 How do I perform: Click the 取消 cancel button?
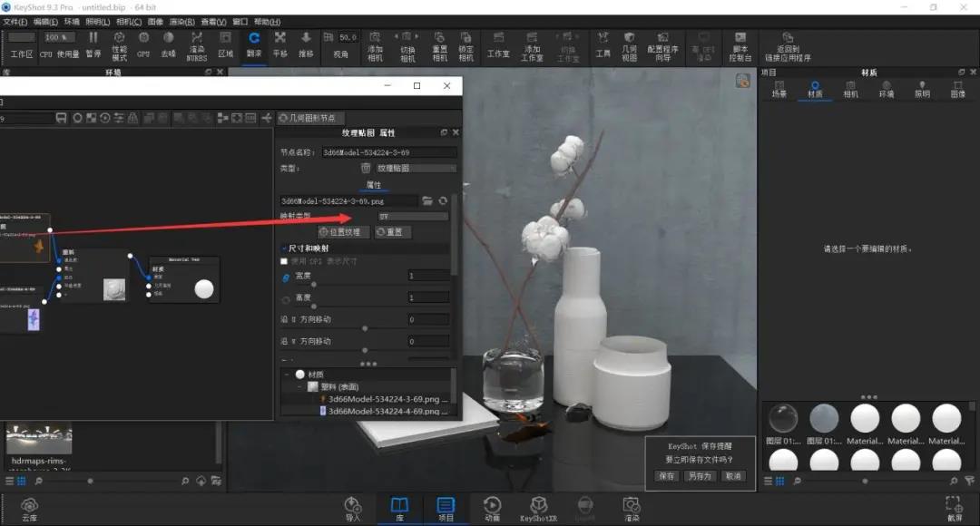[x=733, y=476]
